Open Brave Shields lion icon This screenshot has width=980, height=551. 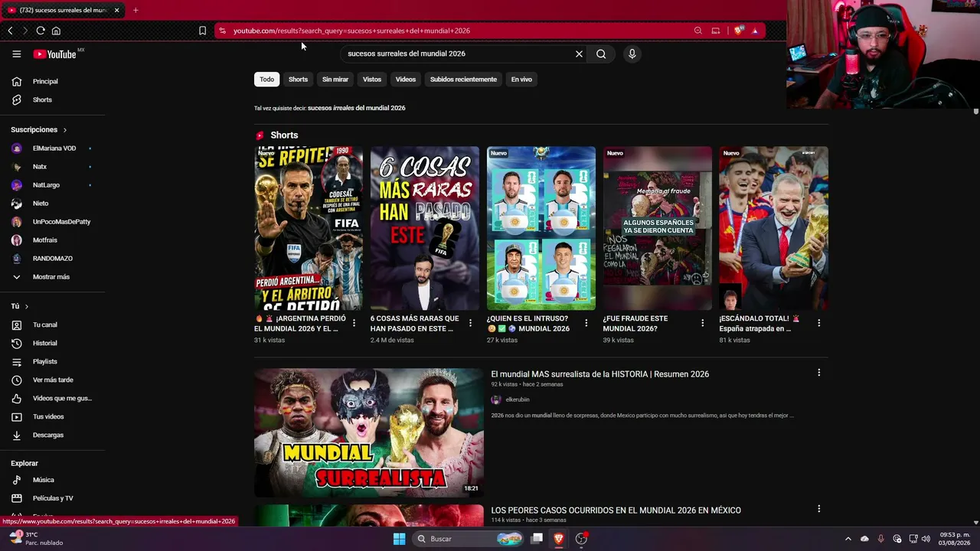pos(738,31)
